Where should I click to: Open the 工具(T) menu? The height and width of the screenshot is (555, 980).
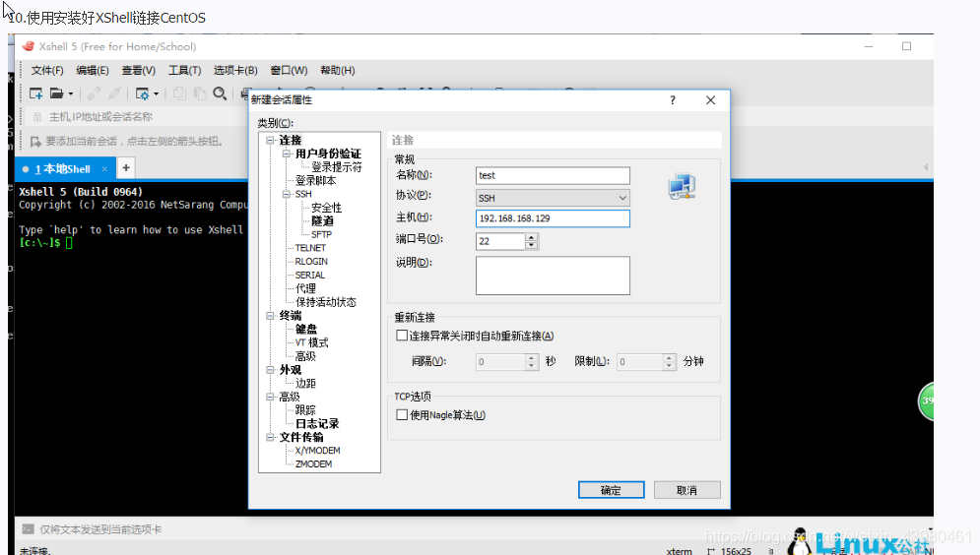(x=184, y=71)
